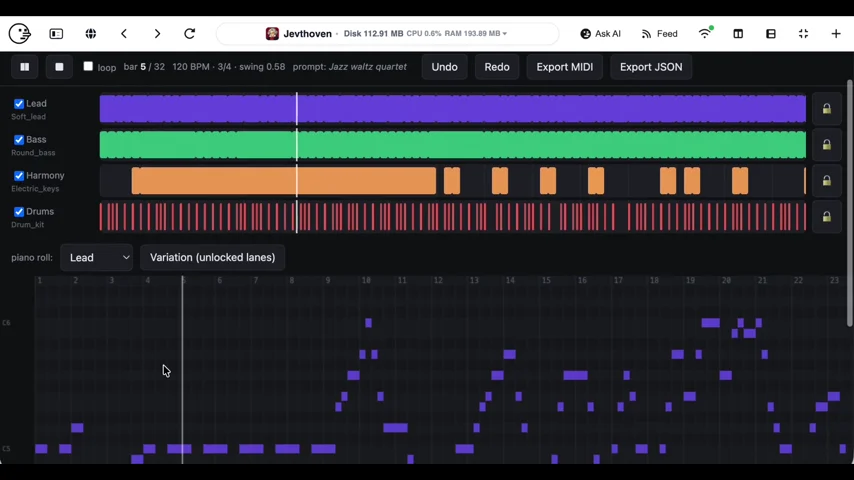
Task: Click bar 10 marker in piano roll ruler
Action: click(x=366, y=280)
